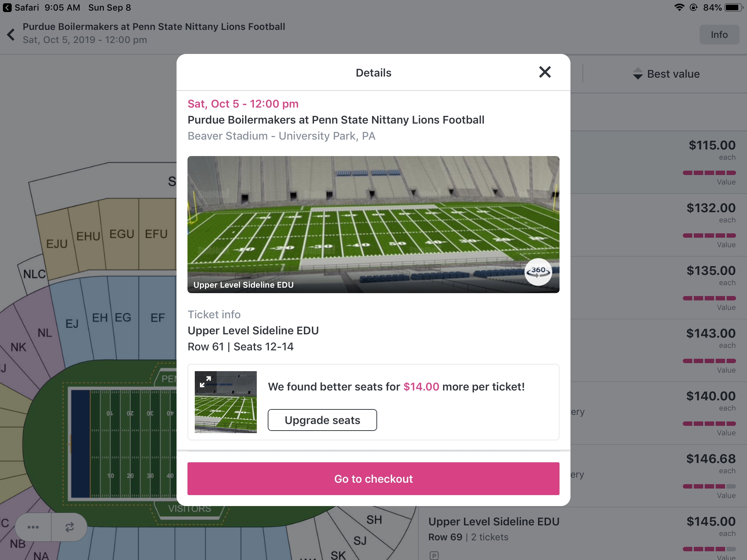This screenshot has height=560, width=747.
Task: Tap the 'Sat, Oct 5 - 12:00 pm' date text
Action: click(243, 104)
